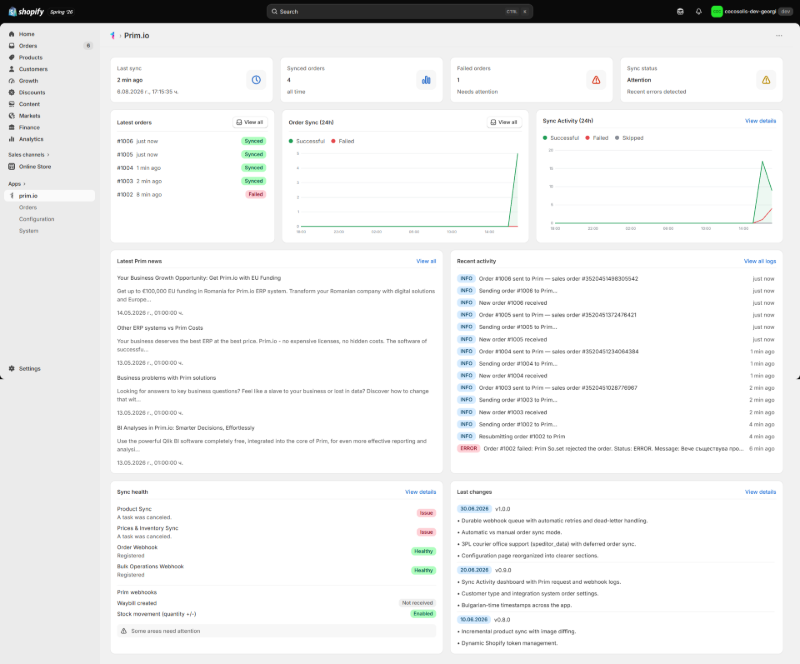Open the Discounts section
The image size is (800, 664).
click(x=32, y=92)
